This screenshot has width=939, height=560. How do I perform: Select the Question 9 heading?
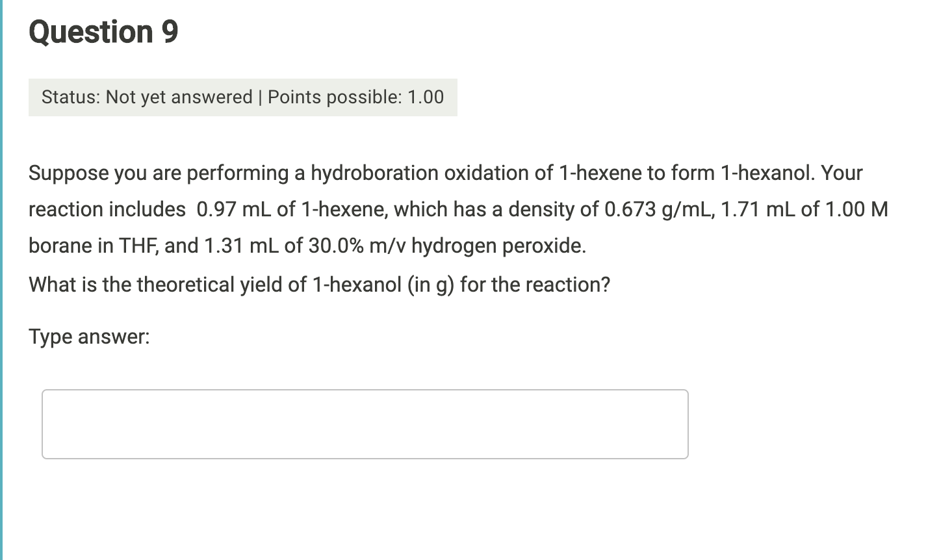coord(101,31)
